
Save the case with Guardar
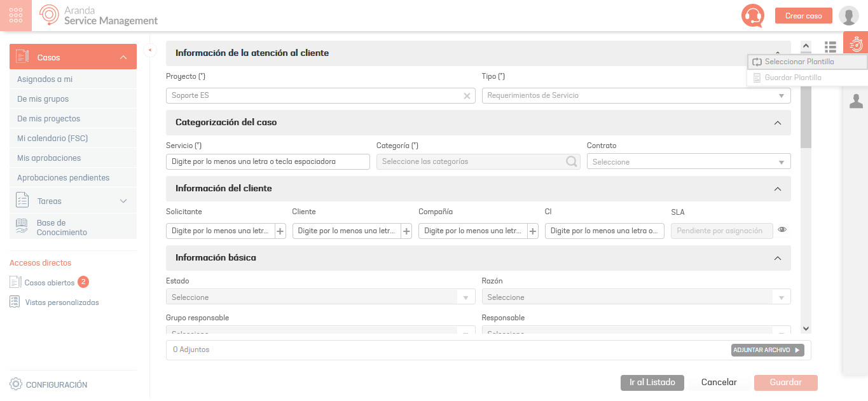(x=786, y=383)
